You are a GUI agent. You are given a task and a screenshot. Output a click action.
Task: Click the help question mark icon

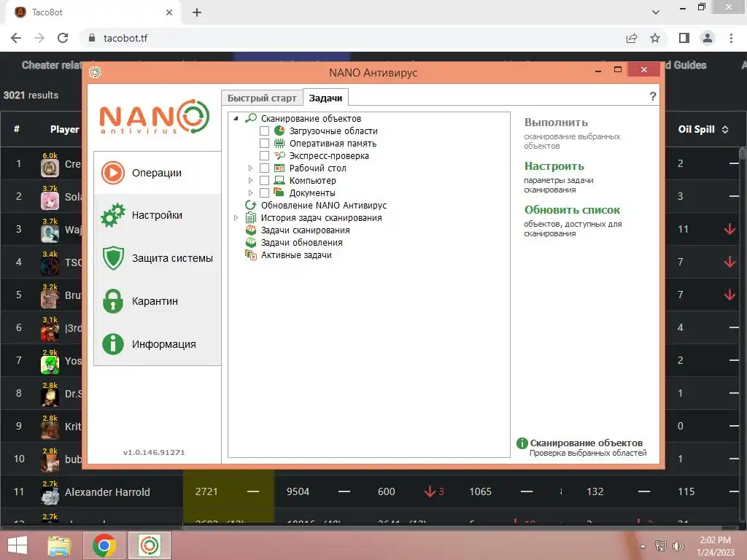point(653,97)
